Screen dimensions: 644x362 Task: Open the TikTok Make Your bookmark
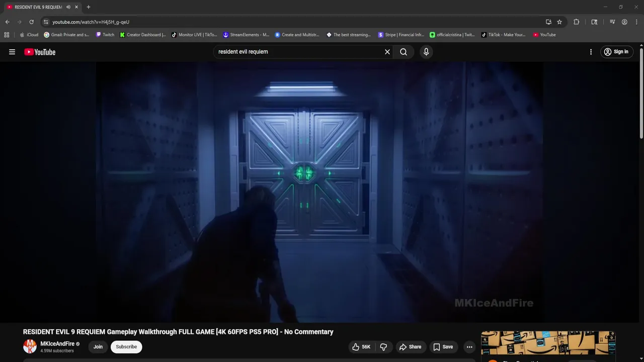click(503, 35)
